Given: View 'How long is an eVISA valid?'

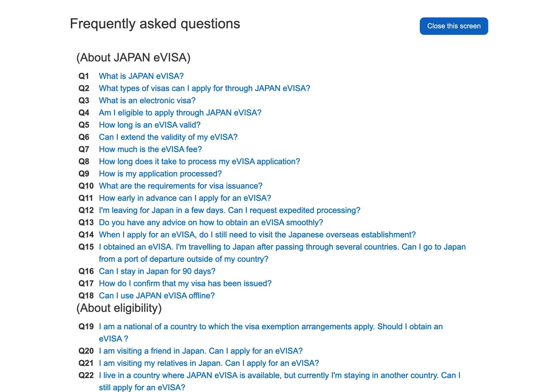Looking at the screenshot, I should (x=150, y=125).
